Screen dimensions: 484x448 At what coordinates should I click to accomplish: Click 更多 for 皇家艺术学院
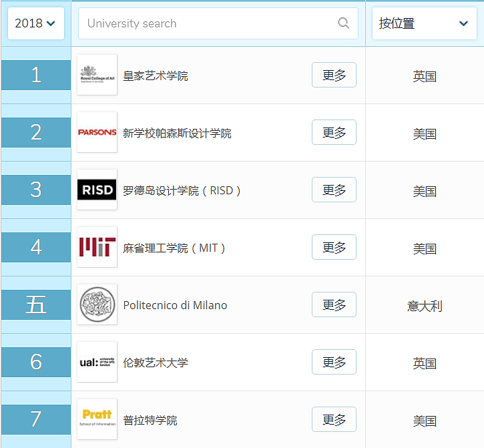(x=334, y=75)
